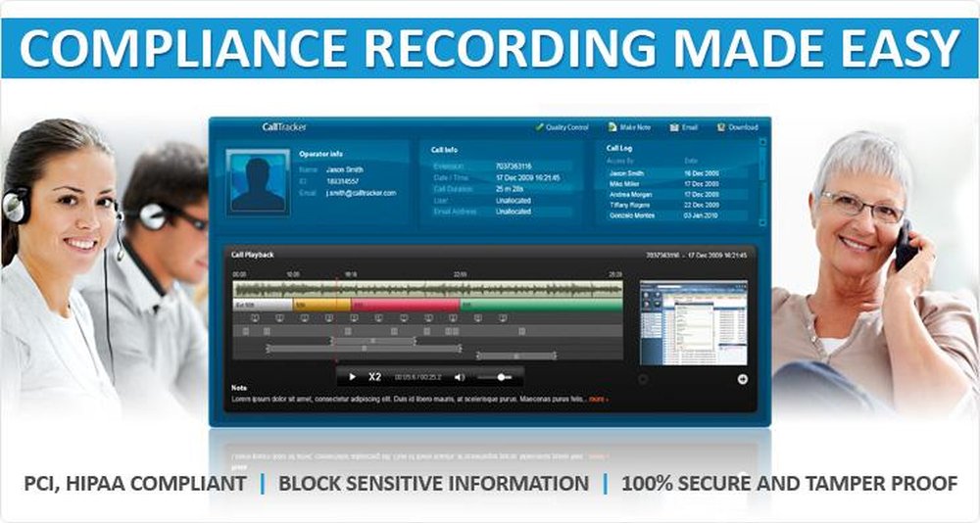The image size is (980, 523).
Task: Click the audio waveform track
Action: [427, 289]
